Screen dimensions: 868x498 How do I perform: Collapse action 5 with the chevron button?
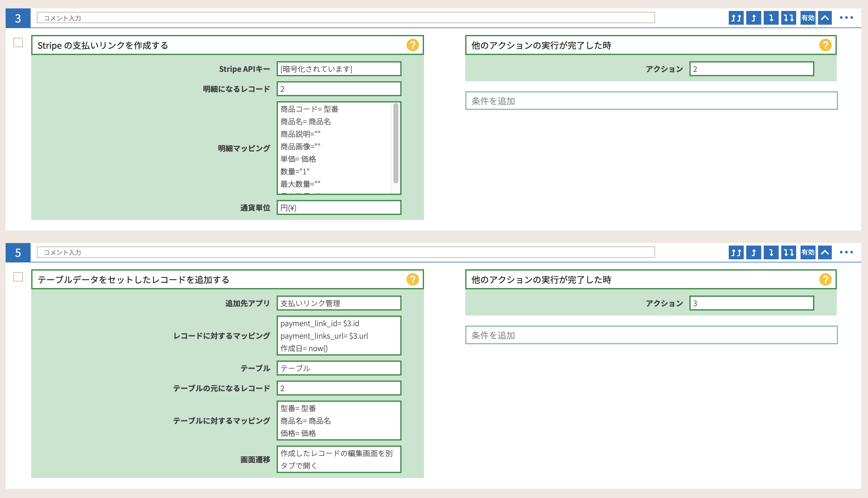(x=824, y=252)
